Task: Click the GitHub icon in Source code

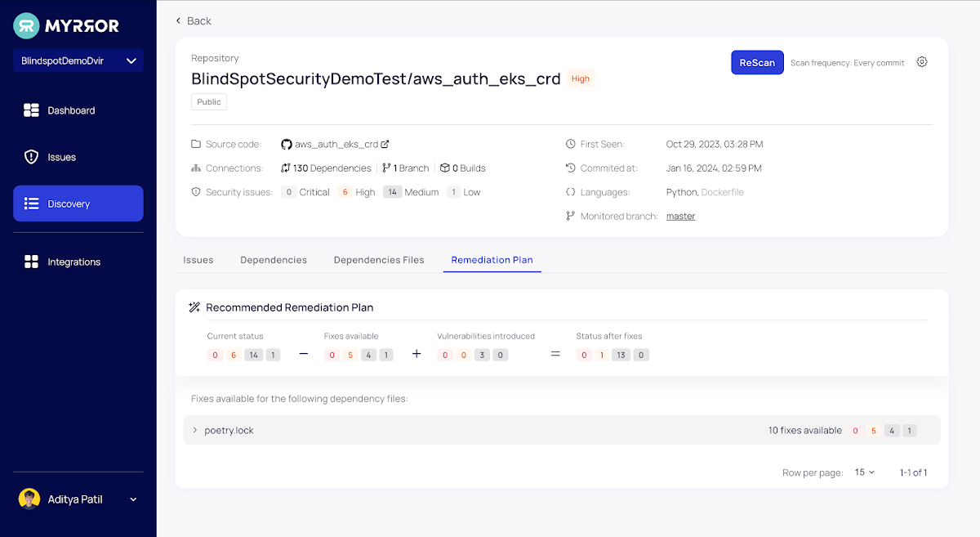Action: [286, 144]
